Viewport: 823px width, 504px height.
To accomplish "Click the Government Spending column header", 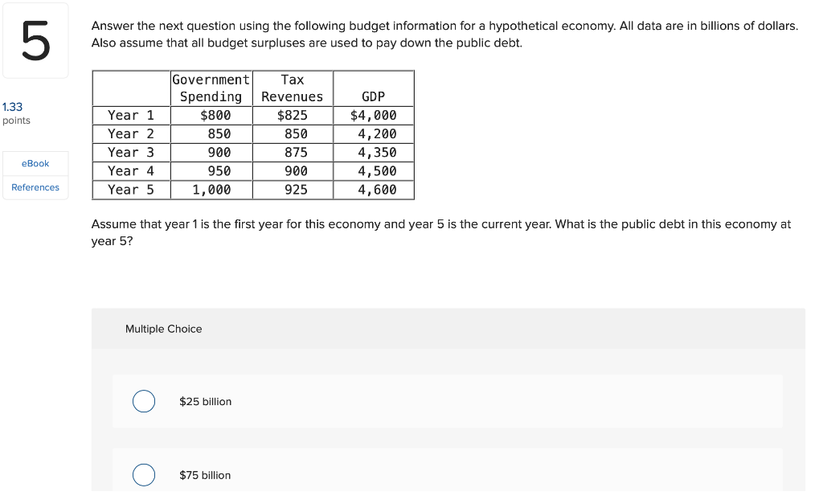I will [x=211, y=88].
